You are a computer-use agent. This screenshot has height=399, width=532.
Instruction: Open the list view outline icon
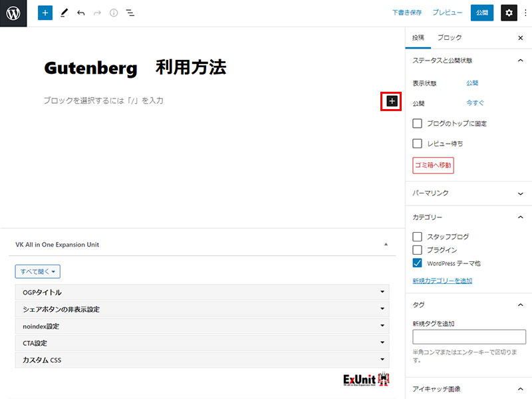coord(130,13)
